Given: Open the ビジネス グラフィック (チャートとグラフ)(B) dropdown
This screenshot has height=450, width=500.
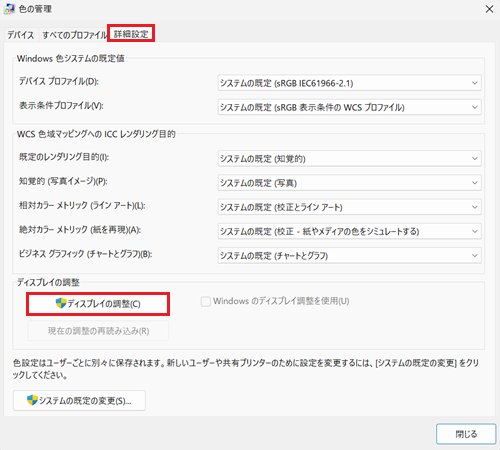Looking at the screenshot, I should click(349, 256).
